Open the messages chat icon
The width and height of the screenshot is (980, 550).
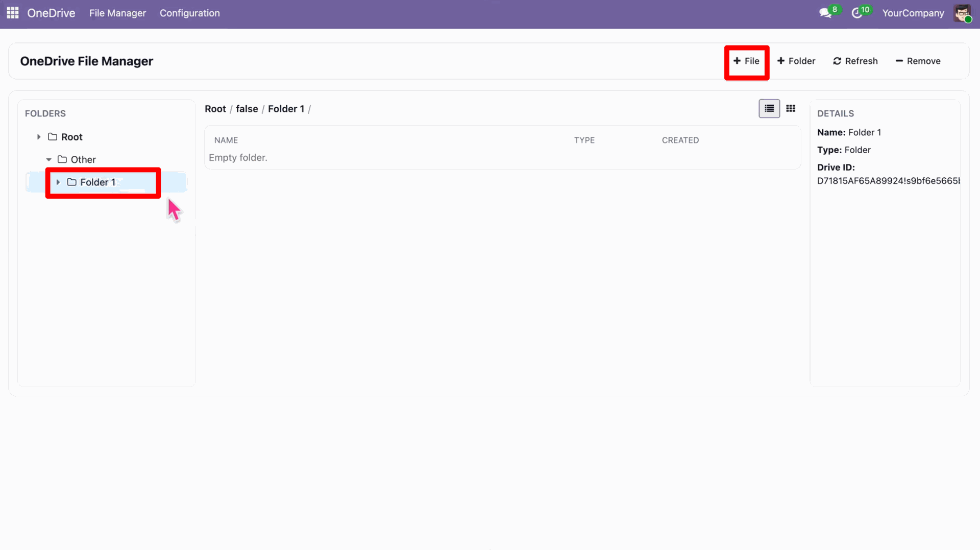825,13
